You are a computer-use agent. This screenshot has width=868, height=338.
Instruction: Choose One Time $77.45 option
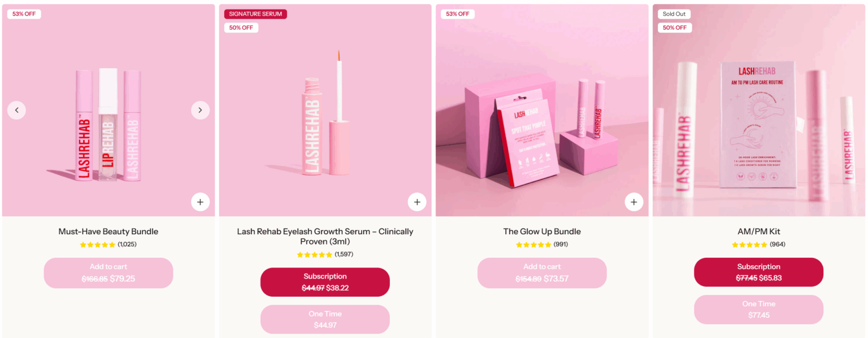click(x=758, y=309)
